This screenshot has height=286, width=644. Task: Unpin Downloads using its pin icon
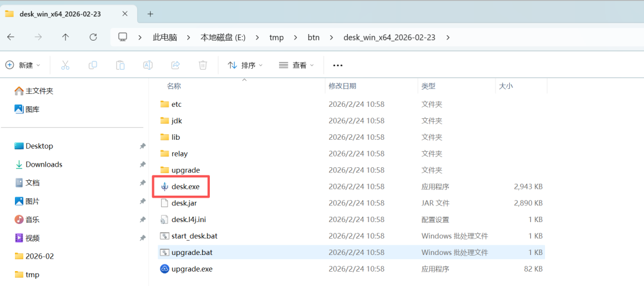click(143, 164)
